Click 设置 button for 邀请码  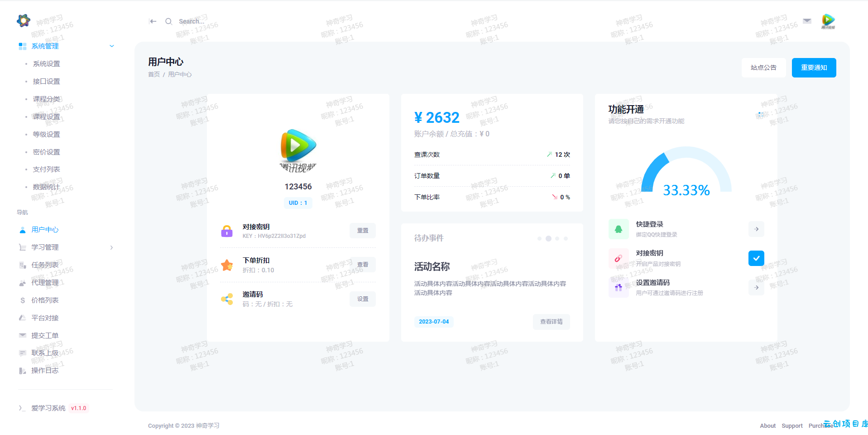pos(363,299)
